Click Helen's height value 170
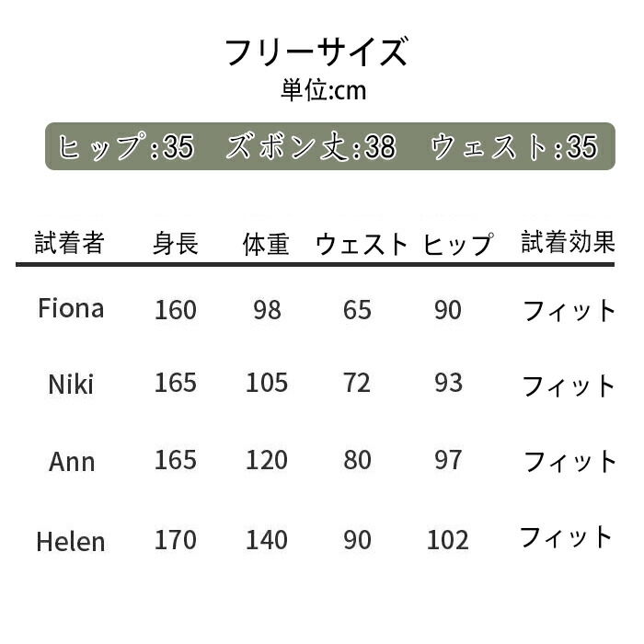This screenshot has height=644, width=644. point(176,539)
